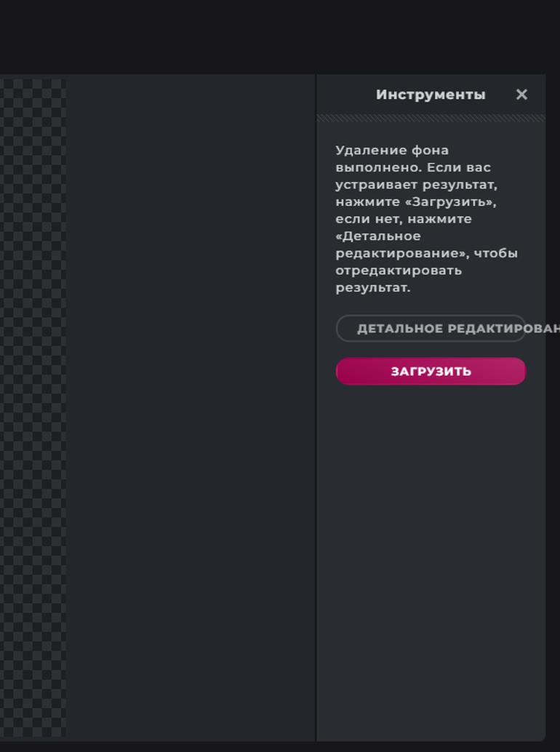The width and height of the screenshot is (560, 752).
Task: Click the Инструменты panel title
Action: pos(431,95)
